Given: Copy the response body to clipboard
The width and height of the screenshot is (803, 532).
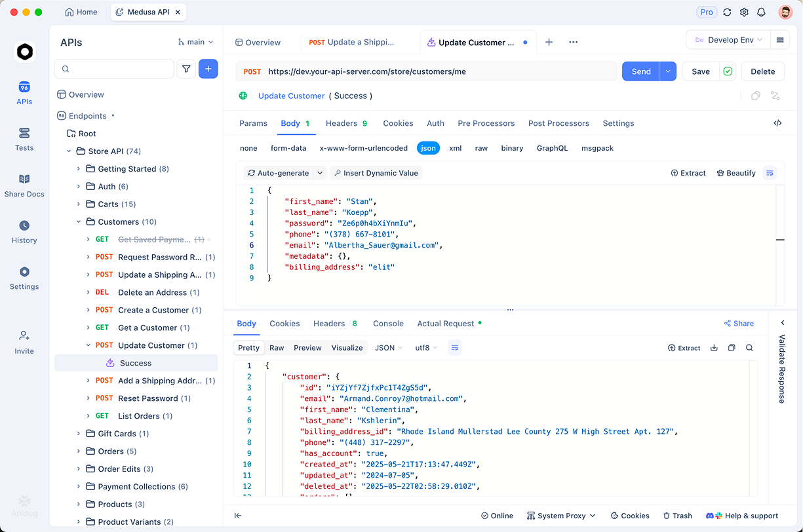Looking at the screenshot, I should pos(732,348).
